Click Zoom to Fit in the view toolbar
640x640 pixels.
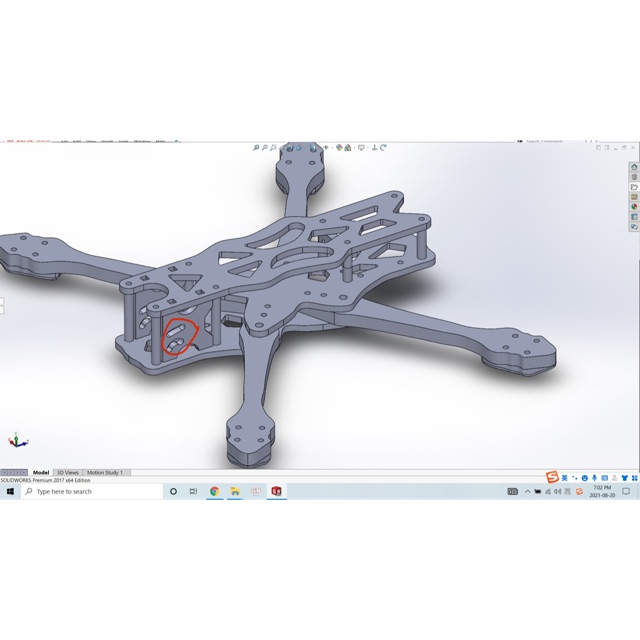256,148
